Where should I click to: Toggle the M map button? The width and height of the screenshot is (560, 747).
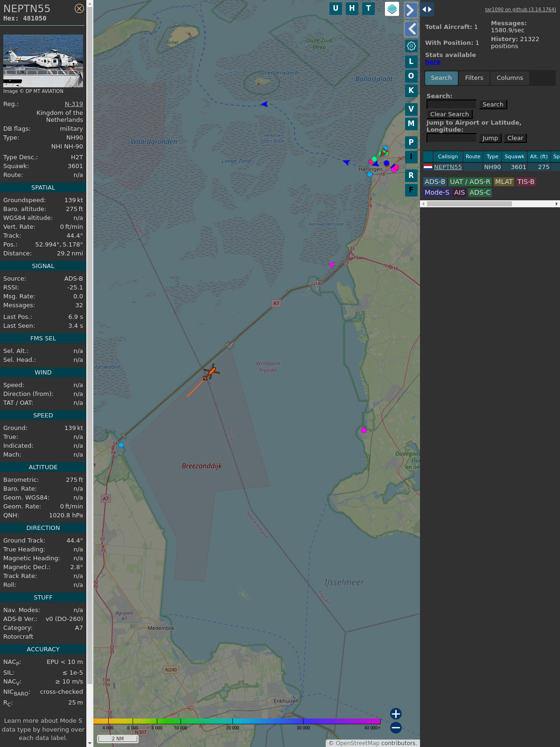tap(411, 124)
